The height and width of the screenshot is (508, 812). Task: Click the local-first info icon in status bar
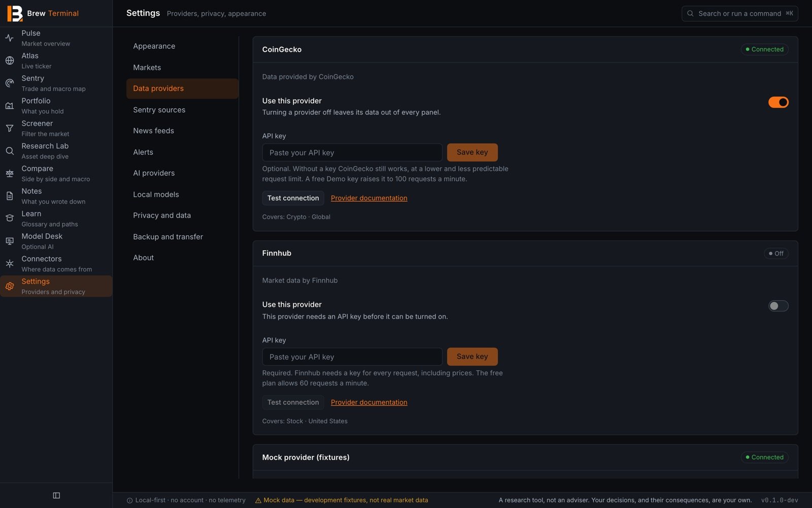(130, 500)
